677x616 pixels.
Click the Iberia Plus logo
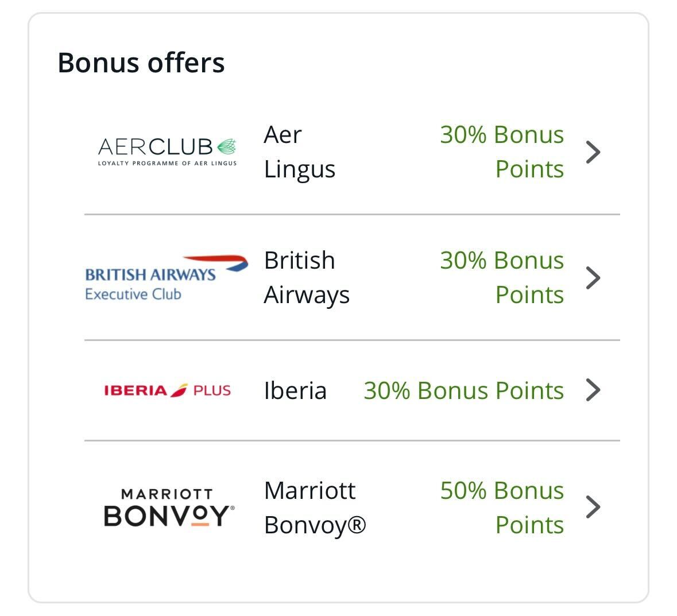click(x=167, y=390)
